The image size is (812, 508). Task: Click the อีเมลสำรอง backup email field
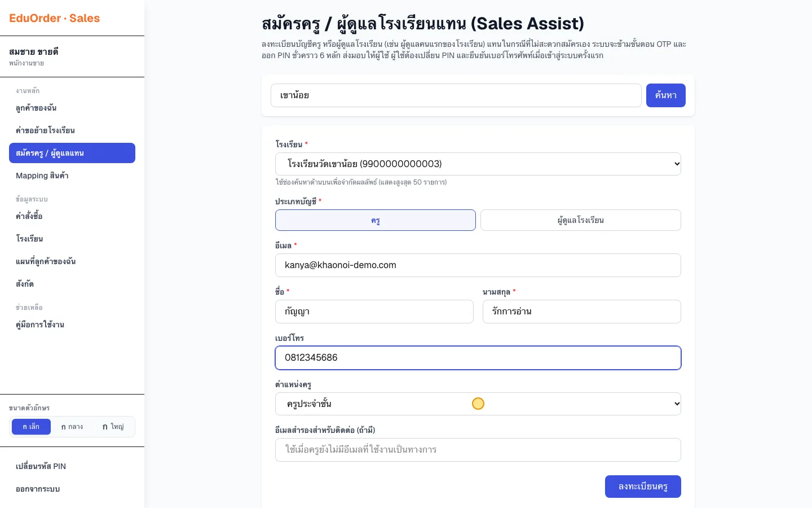(478, 450)
